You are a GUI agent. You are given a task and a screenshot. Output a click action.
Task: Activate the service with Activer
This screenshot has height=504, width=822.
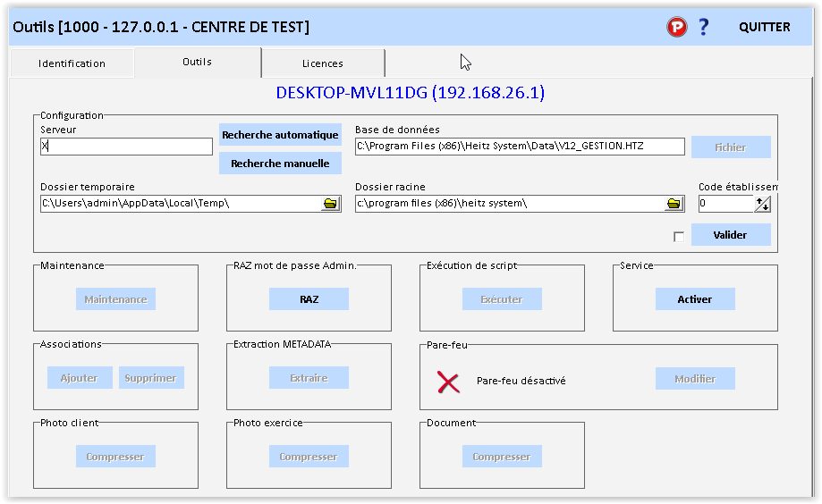tap(694, 299)
